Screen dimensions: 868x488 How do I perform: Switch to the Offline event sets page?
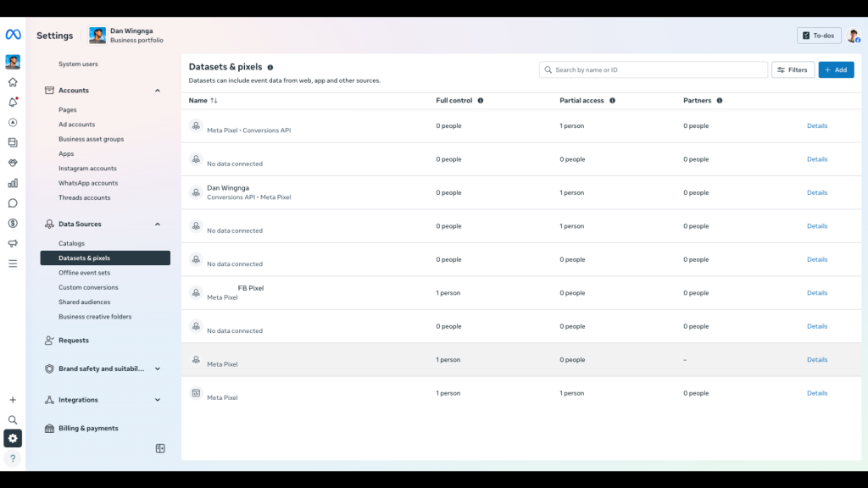pos(85,272)
